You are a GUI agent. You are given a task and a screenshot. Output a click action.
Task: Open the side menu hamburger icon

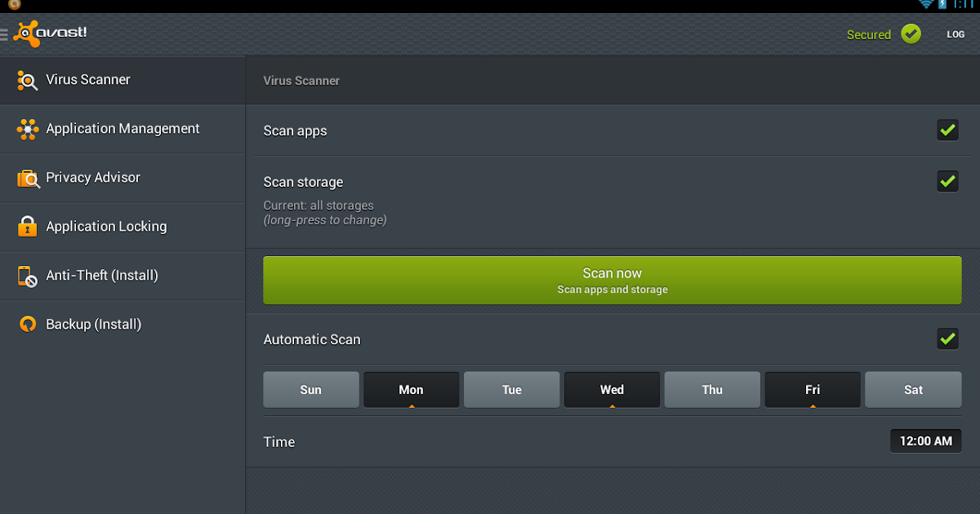click(4, 34)
